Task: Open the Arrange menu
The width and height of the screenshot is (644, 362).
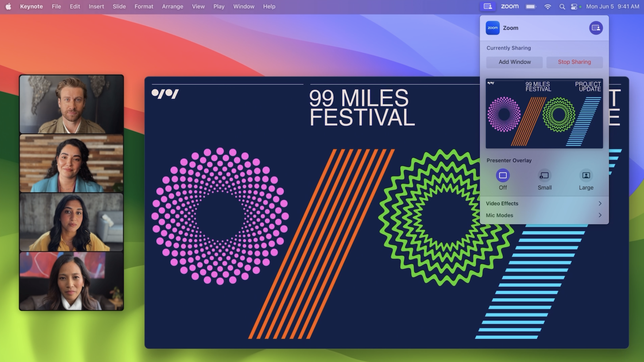Action: 172,6
